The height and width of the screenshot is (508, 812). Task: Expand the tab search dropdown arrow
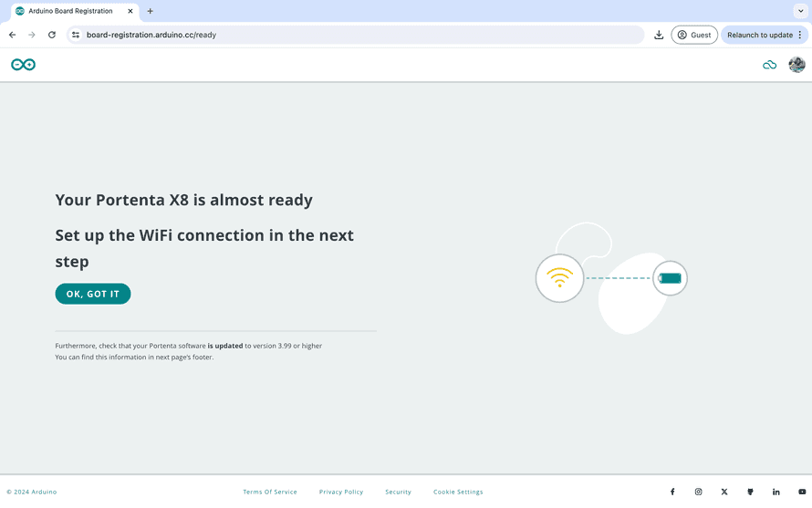pos(800,11)
